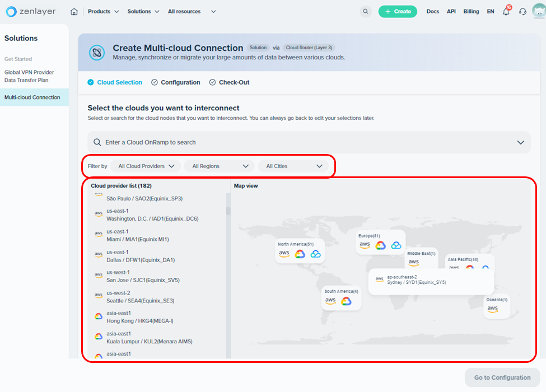Focus the Cloud OnRamp search field
This screenshot has width=546, height=392.
click(x=309, y=142)
